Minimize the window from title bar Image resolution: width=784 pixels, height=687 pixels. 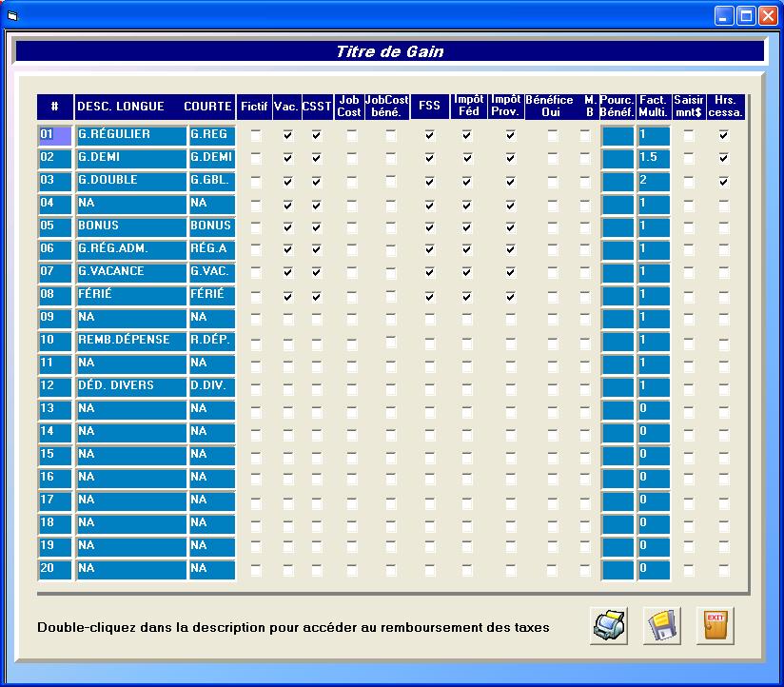[x=725, y=15]
